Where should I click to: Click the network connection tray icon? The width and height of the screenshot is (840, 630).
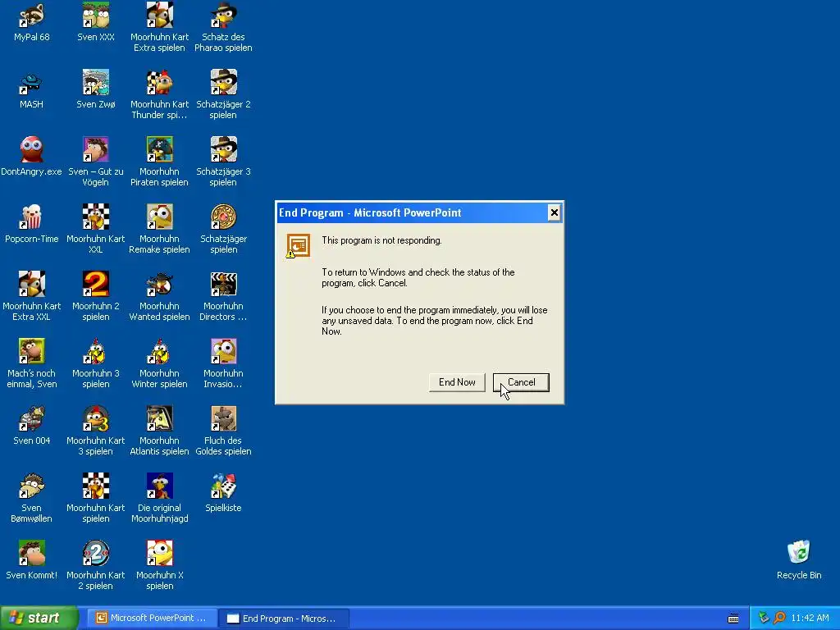point(764,618)
